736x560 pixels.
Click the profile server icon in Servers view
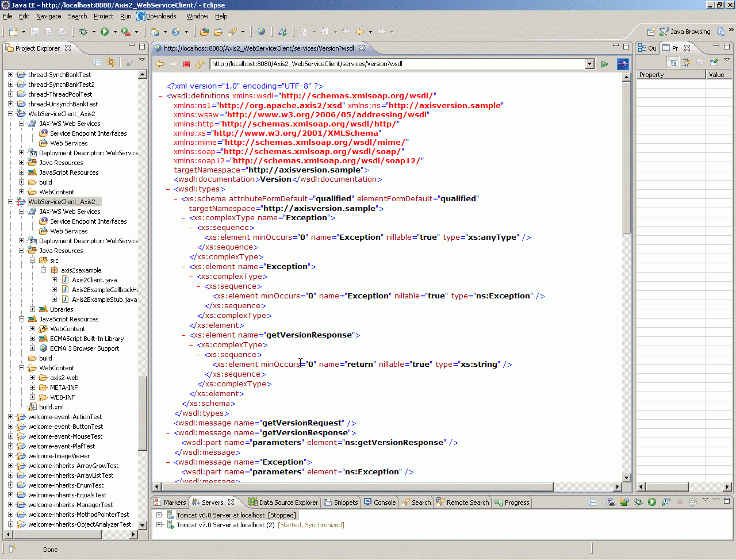(666, 502)
